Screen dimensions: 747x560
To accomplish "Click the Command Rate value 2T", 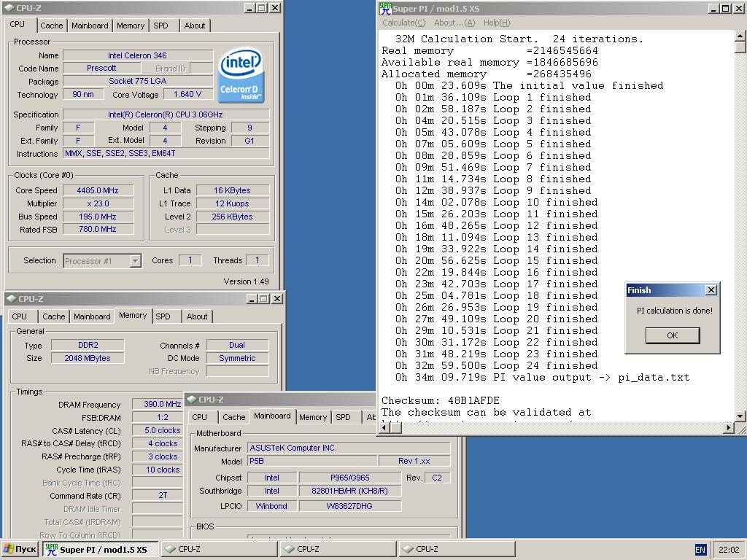I will point(158,496).
